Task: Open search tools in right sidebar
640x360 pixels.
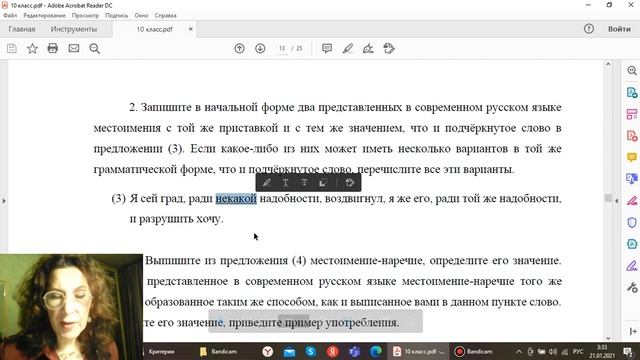Action: click(x=632, y=70)
